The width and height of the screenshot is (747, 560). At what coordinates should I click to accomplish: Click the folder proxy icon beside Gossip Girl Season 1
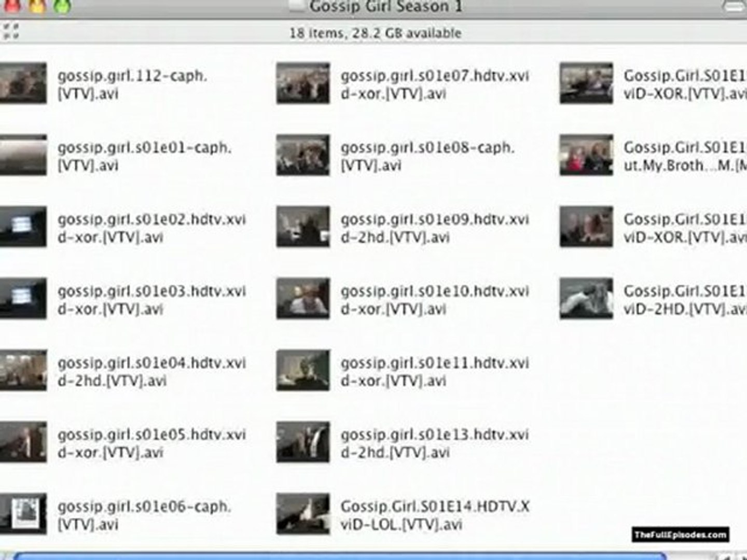tap(298, 5)
